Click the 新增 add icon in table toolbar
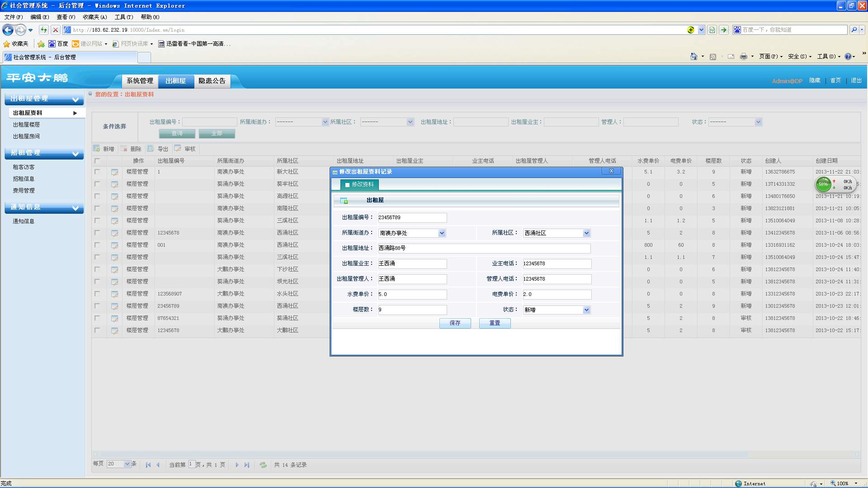Image resolution: width=868 pixels, height=488 pixels. [x=96, y=148]
